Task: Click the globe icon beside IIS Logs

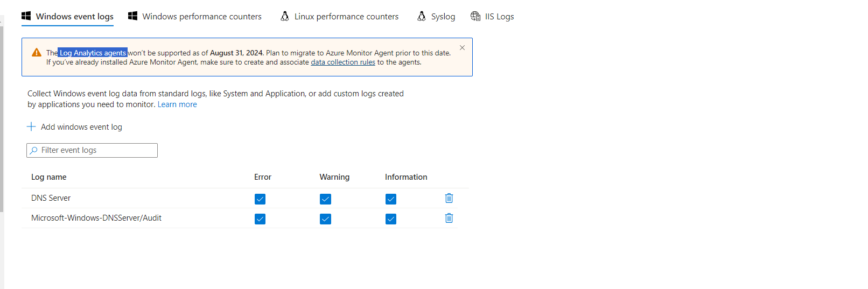Action: point(475,16)
